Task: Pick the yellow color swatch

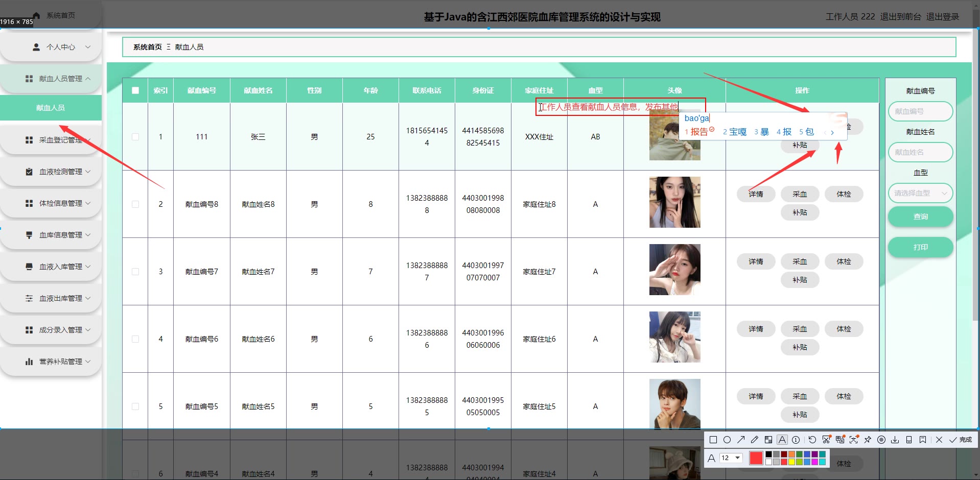Action: tap(791, 462)
